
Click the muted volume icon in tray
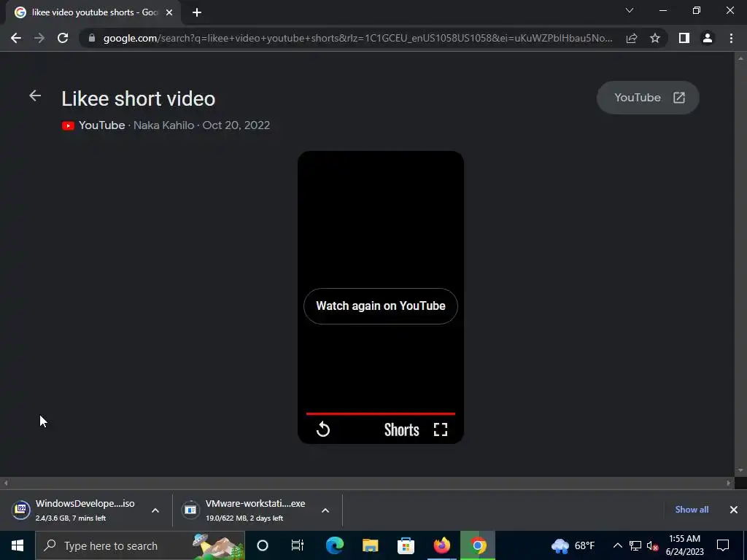click(653, 545)
